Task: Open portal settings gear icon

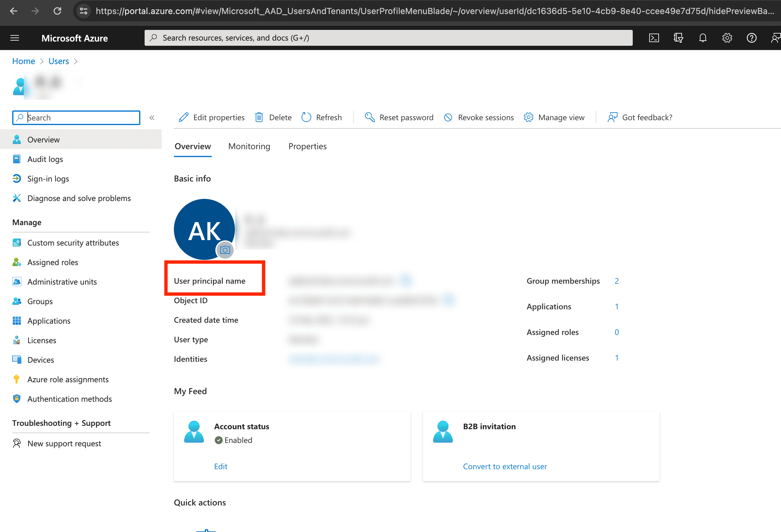Action: (727, 38)
